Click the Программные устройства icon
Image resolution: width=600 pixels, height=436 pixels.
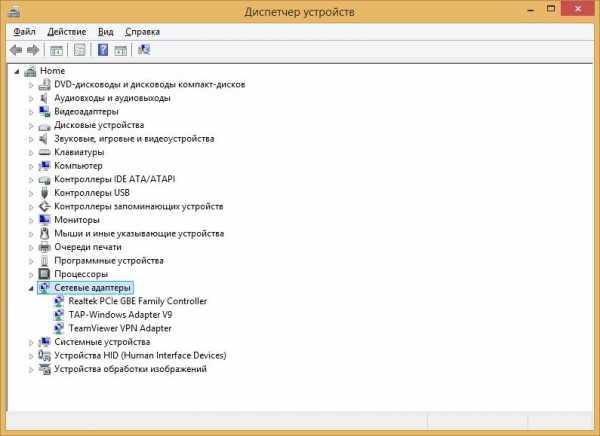point(44,261)
